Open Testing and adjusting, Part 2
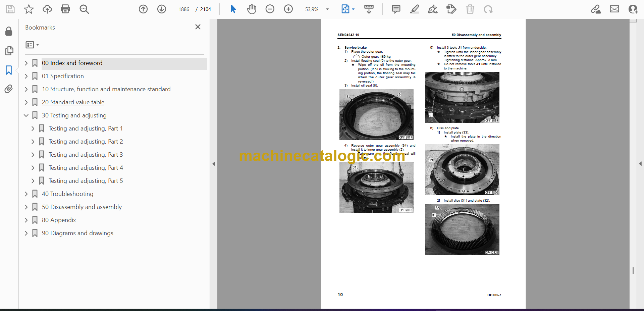 [86, 142]
